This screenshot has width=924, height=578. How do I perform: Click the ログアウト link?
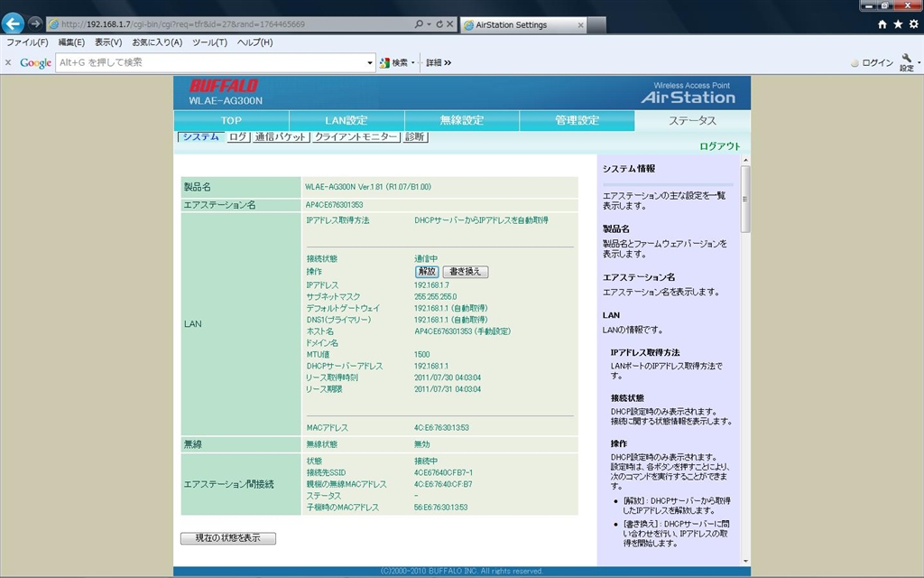[719, 146]
